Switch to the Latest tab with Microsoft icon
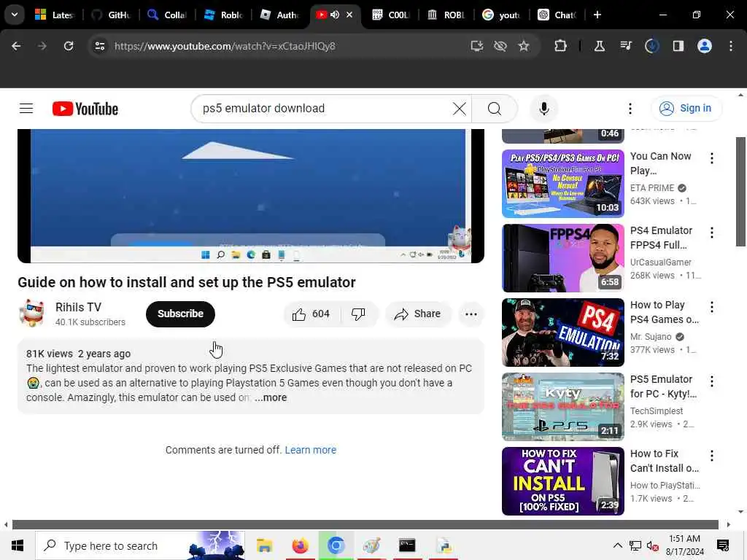The height and width of the screenshot is (560, 747). [55, 15]
